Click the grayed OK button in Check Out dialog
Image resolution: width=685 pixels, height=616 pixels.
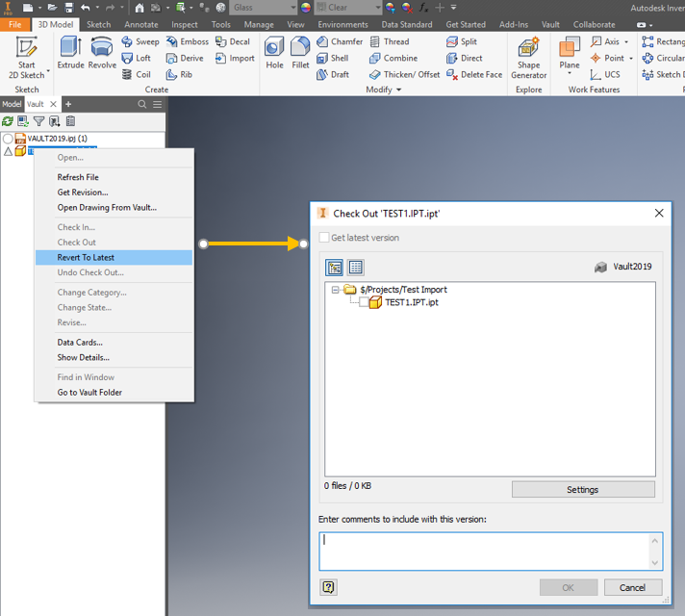click(x=569, y=587)
